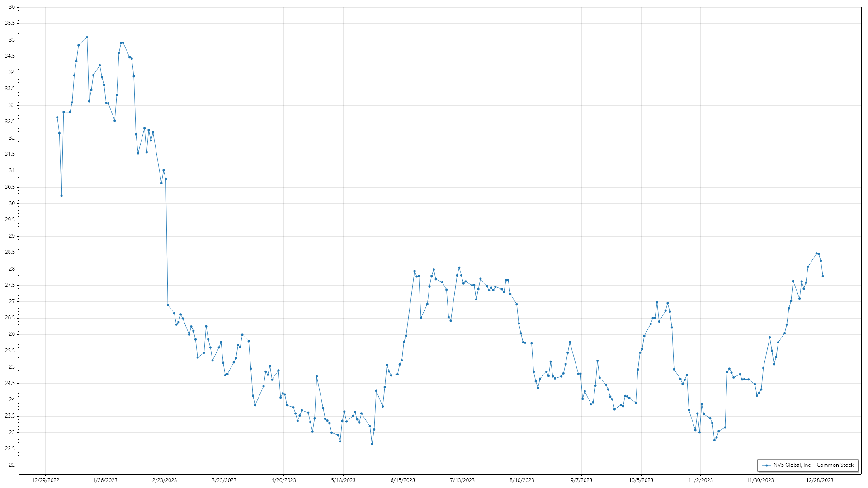Select the 6/15/2023 date tick label
The height and width of the screenshot is (488, 868).
click(403, 480)
